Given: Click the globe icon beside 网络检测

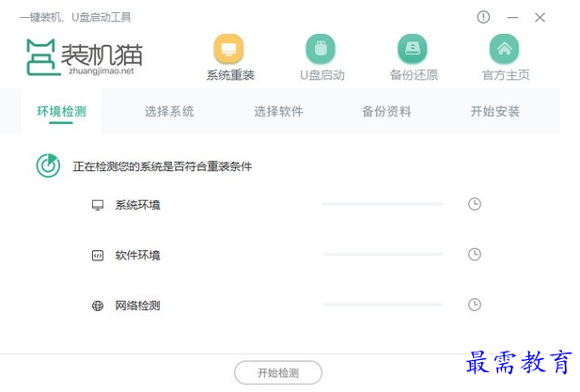Looking at the screenshot, I should pyautogui.click(x=98, y=306).
